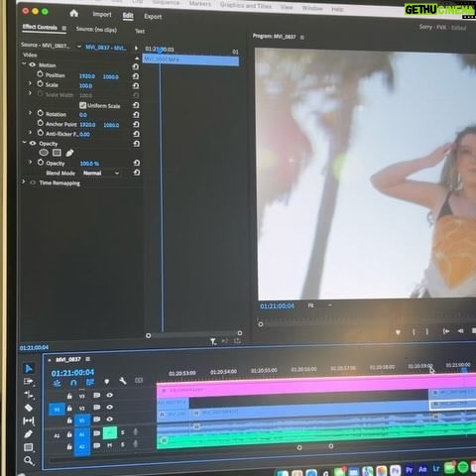This screenshot has height=476, width=476.
Task: Solo the A1 audio track
Action: tap(123, 432)
